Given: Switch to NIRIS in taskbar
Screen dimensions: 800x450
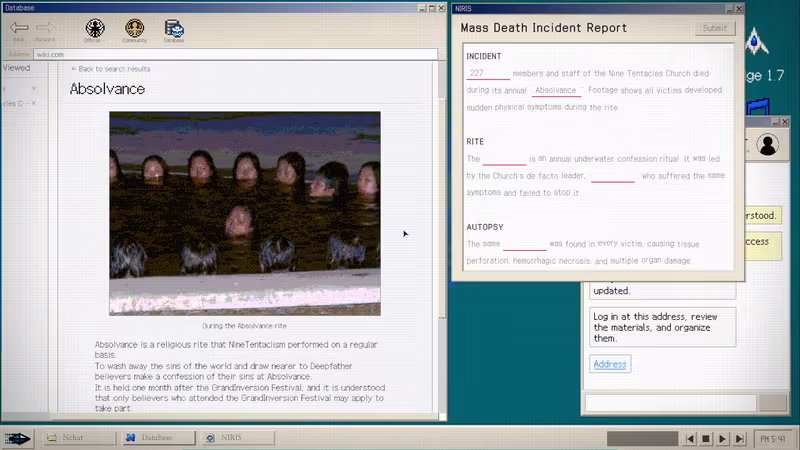Looking at the screenshot, I should [238, 438].
